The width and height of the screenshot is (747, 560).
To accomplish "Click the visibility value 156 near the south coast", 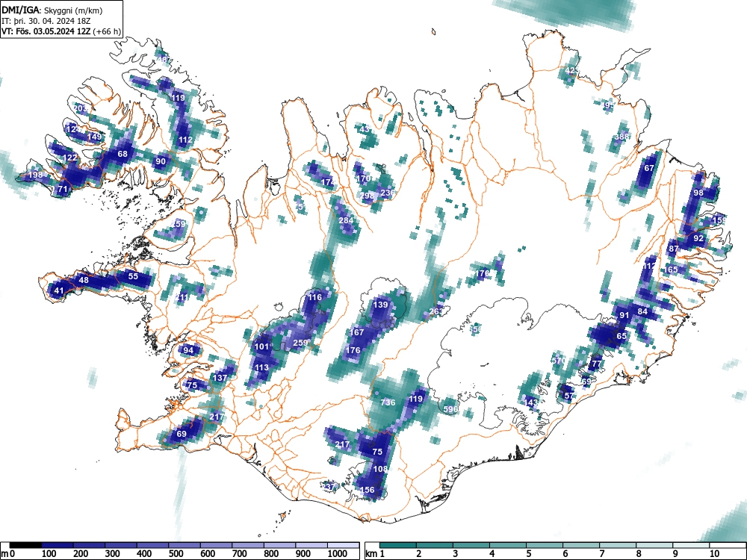I will [x=367, y=490].
